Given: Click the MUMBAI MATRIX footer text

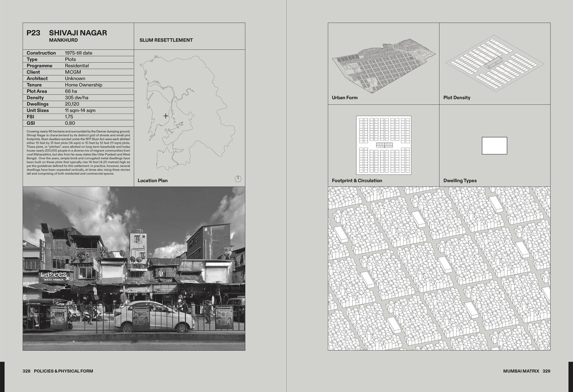Looking at the screenshot, I should (x=521, y=371).
